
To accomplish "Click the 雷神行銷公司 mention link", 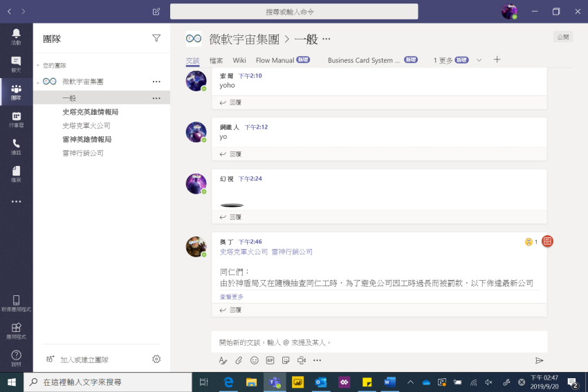I will [292, 252].
